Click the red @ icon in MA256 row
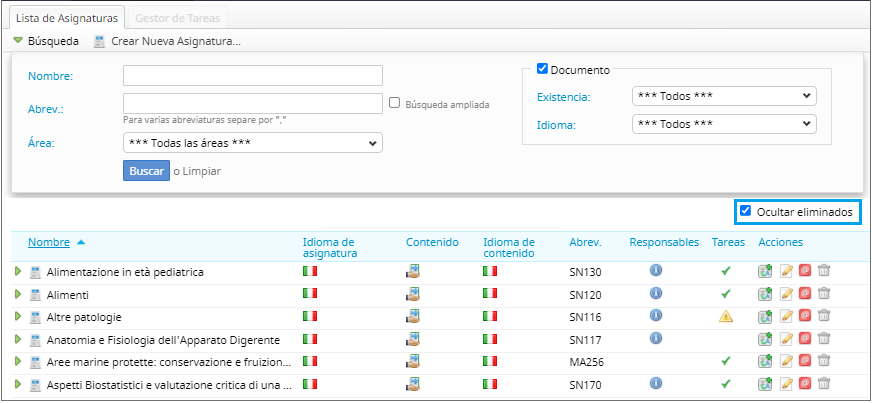Image resolution: width=872 pixels, height=403 pixels. [x=804, y=360]
